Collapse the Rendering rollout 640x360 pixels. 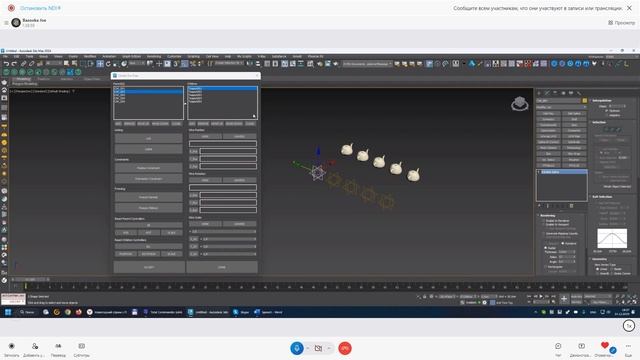[548, 216]
